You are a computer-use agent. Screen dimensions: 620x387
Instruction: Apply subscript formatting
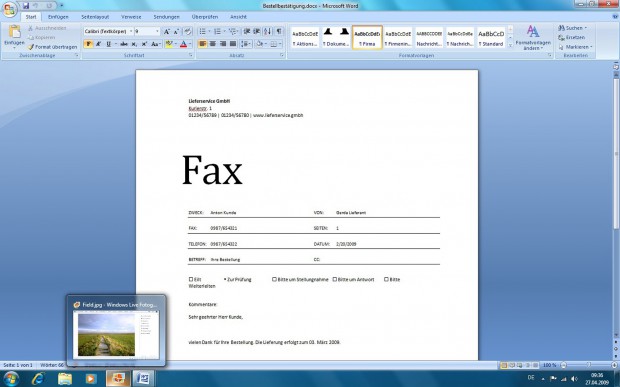pyautogui.click(x=134, y=44)
